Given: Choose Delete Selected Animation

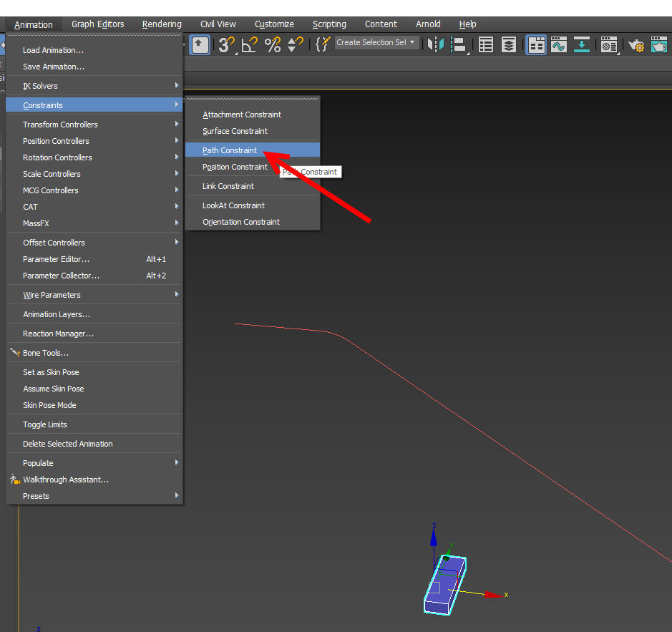Looking at the screenshot, I should point(94,444).
